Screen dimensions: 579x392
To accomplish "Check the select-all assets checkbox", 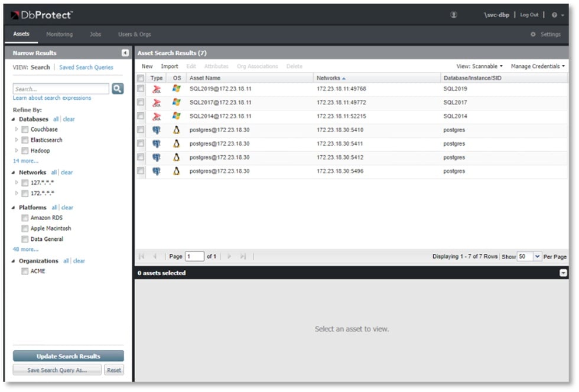I will pyautogui.click(x=141, y=79).
